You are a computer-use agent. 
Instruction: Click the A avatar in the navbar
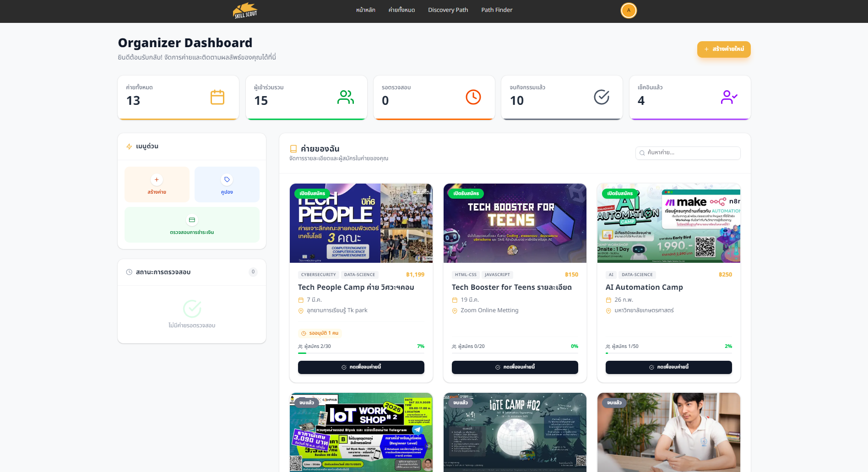pyautogui.click(x=629, y=10)
